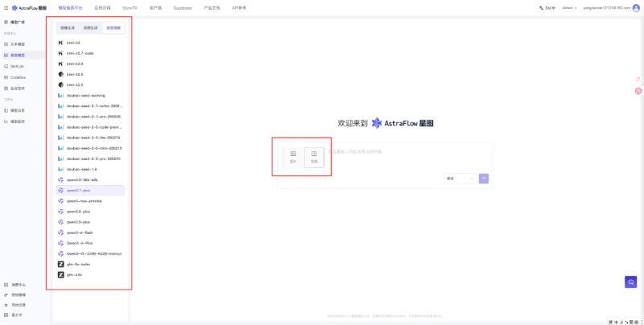Click the Doubao logo beside doubao-seed-evolving
Screen dimensions: 644x325
(x=61, y=96)
